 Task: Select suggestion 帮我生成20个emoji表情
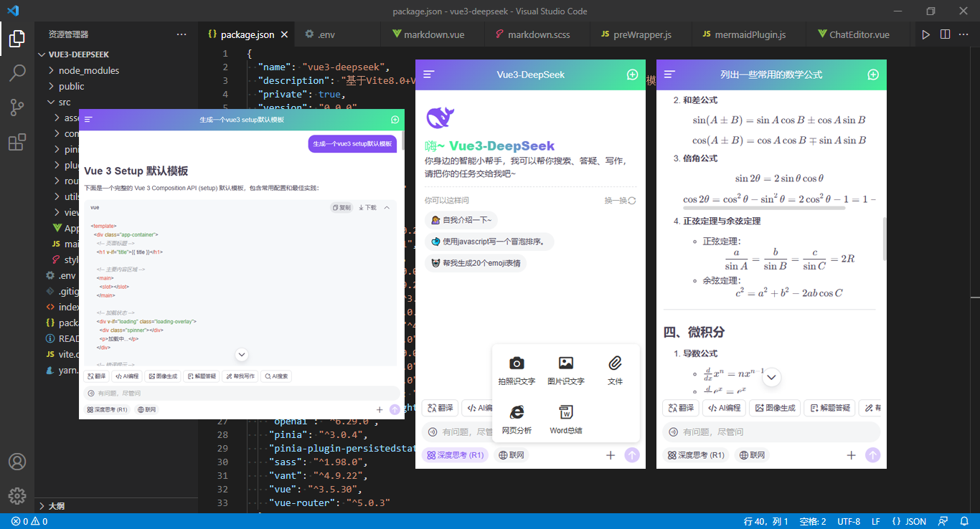pyautogui.click(x=475, y=263)
